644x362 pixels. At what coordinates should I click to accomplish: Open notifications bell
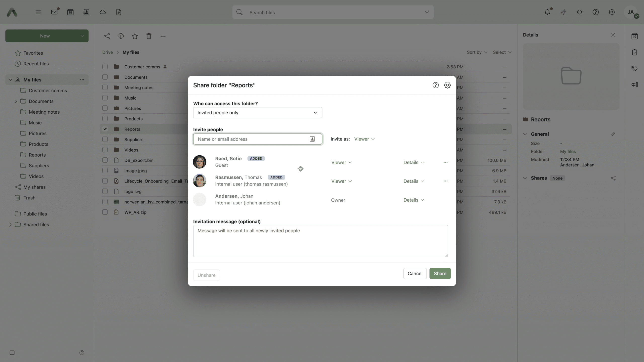point(547,12)
